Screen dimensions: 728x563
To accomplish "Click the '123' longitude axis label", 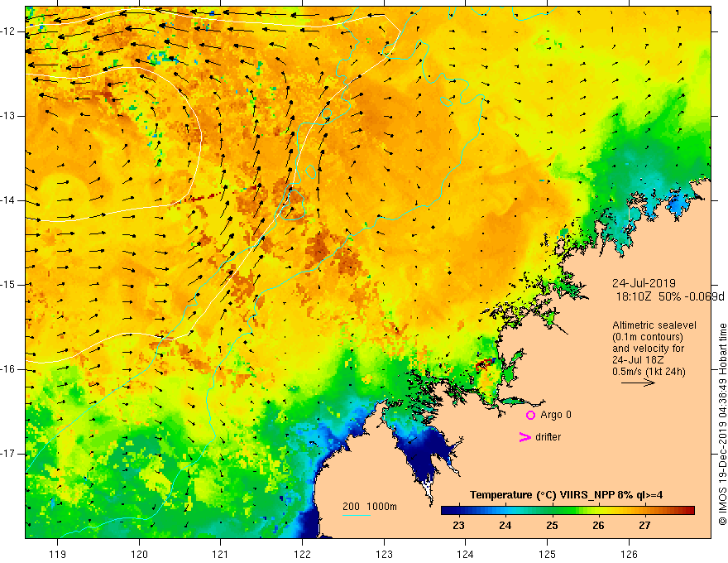I will point(384,554).
